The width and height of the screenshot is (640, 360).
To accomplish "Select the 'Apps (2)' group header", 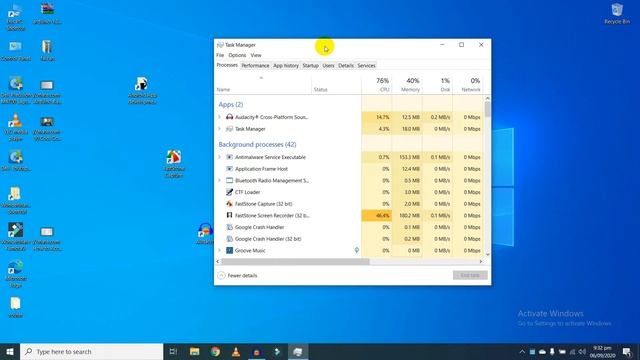I will pyautogui.click(x=231, y=104).
